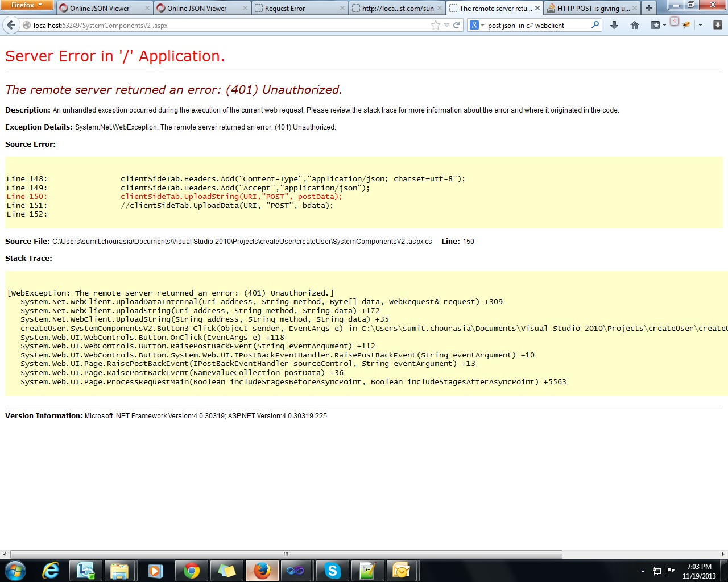Open Google Chrome from the taskbar
The width and height of the screenshot is (728, 582).
click(191, 570)
